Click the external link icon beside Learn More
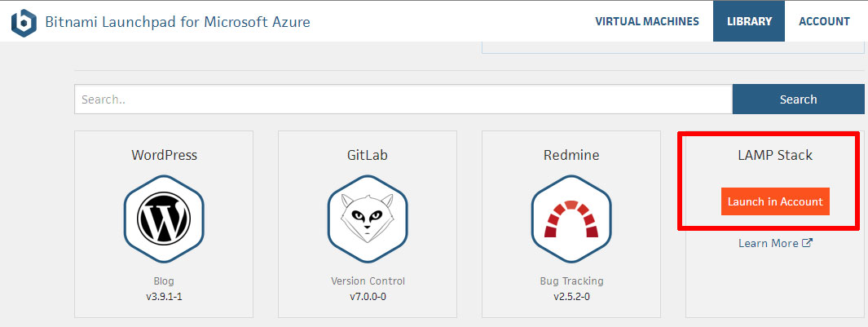Screen dimensions: 868x327 (x=807, y=243)
